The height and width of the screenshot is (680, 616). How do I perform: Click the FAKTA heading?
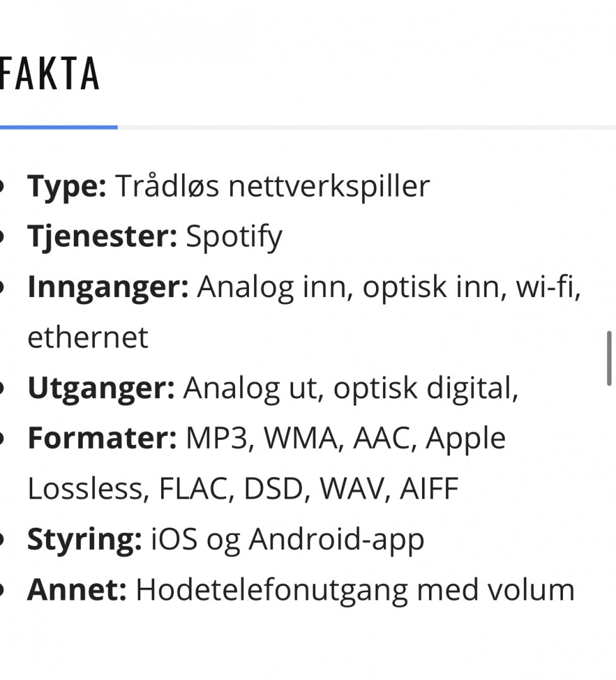pos(49,74)
